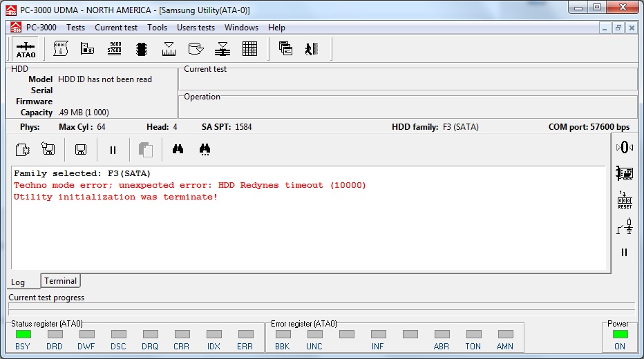
Task: Open the Windows menu
Action: tap(241, 28)
